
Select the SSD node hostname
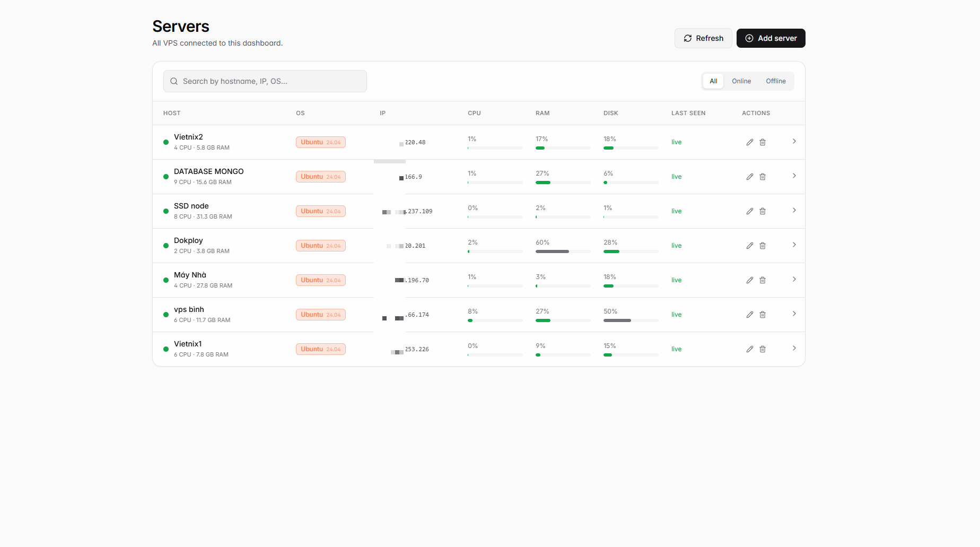[191, 206]
